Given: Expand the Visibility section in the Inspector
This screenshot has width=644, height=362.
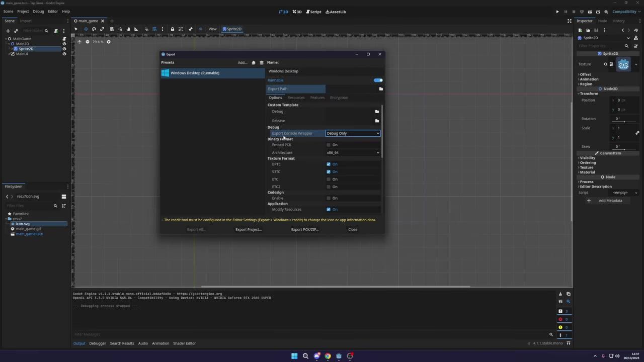Looking at the screenshot, I should (587, 158).
